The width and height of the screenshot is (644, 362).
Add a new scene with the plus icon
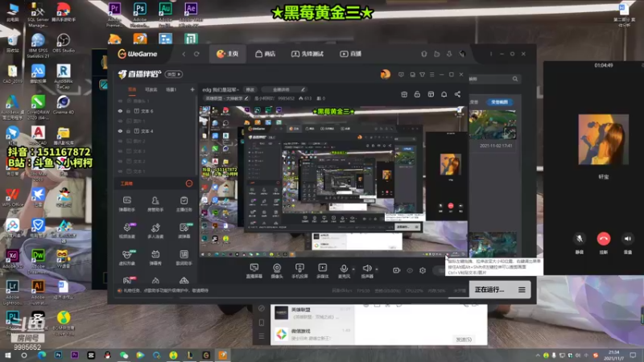pyautogui.click(x=192, y=89)
